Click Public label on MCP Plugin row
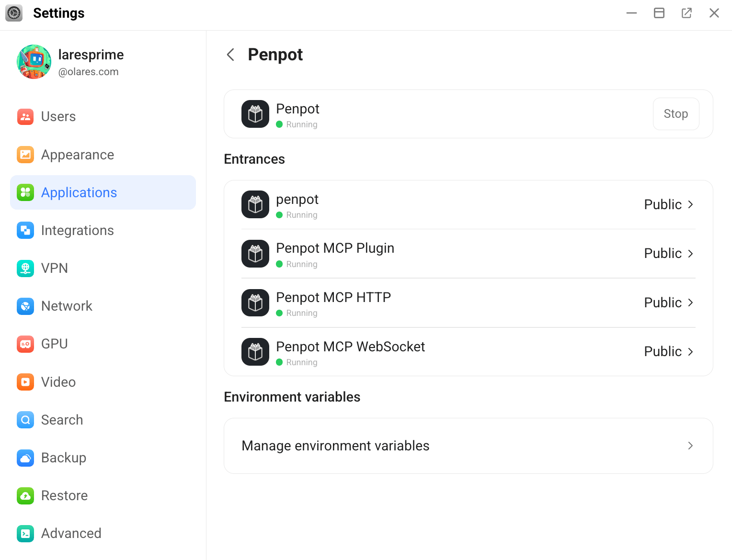732x560 pixels. (x=663, y=254)
